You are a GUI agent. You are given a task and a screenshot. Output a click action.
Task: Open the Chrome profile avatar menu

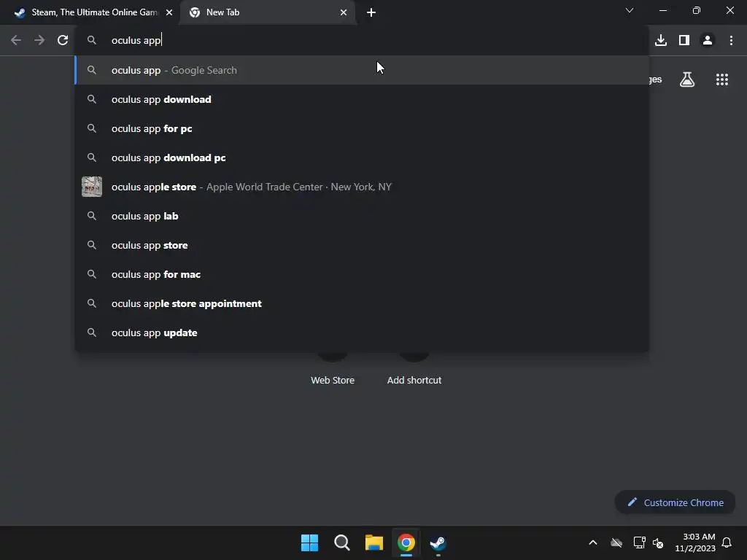pos(708,41)
